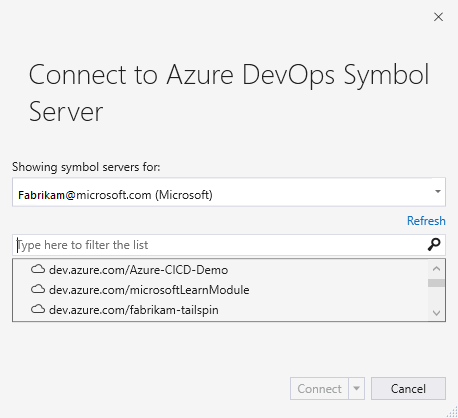Click the server list scroll up arrow
The image size is (458, 418).
pos(436,269)
